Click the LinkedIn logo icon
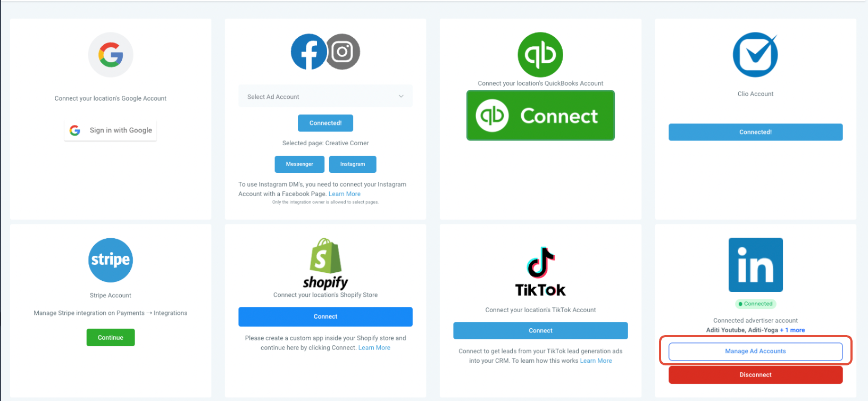Screen dimensions: 868x401 755,265
